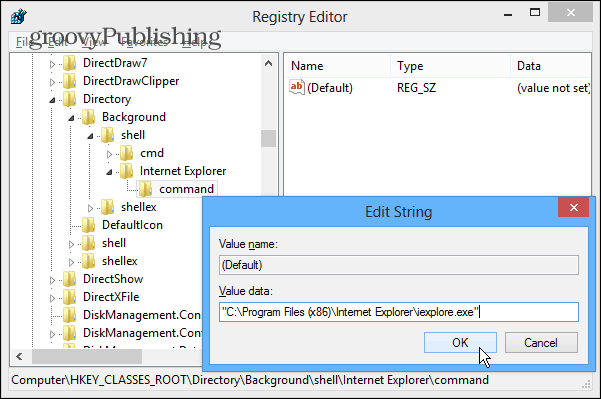Click the '(value not set)' data cell
This screenshot has width=601, height=399.
click(553, 88)
